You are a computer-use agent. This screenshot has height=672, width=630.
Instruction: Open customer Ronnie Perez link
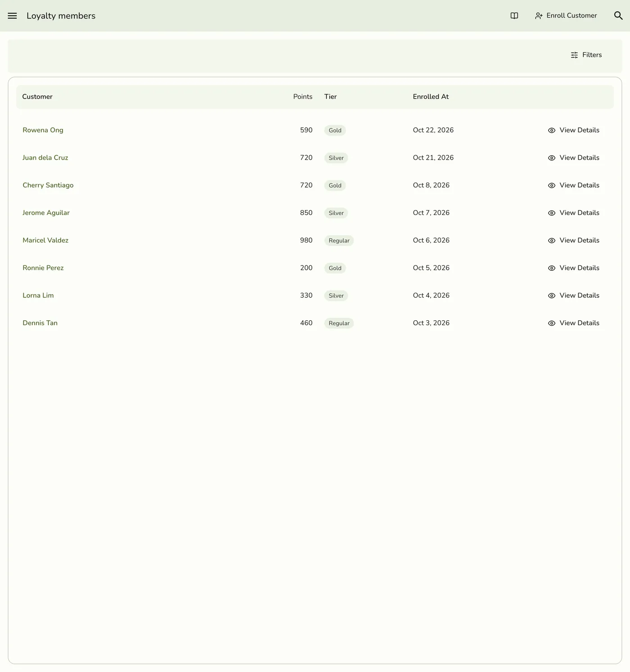point(43,268)
